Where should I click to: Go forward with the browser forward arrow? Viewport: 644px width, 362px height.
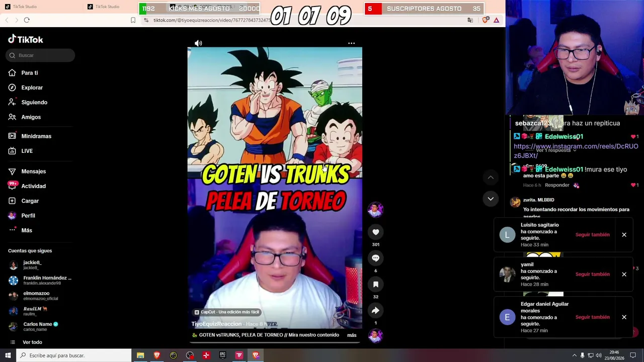coord(16,20)
